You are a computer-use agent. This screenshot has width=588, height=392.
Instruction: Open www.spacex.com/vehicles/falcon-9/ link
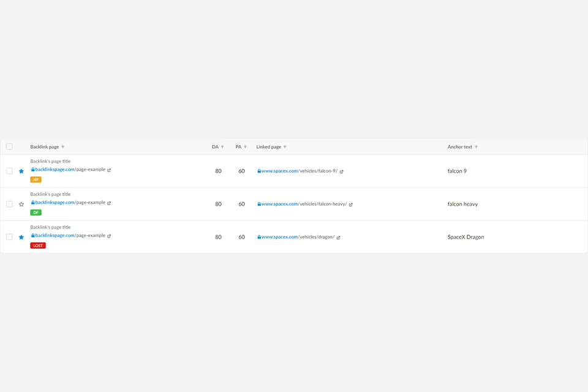click(x=300, y=171)
